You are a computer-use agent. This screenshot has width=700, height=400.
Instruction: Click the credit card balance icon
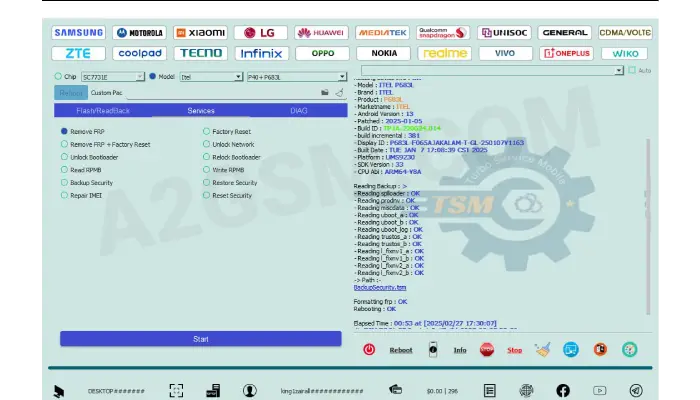396,390
